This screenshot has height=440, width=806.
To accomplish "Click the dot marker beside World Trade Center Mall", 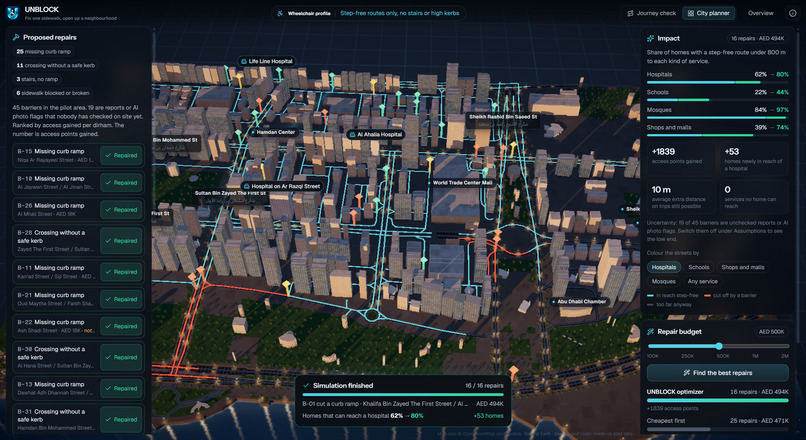I will 429,182.
